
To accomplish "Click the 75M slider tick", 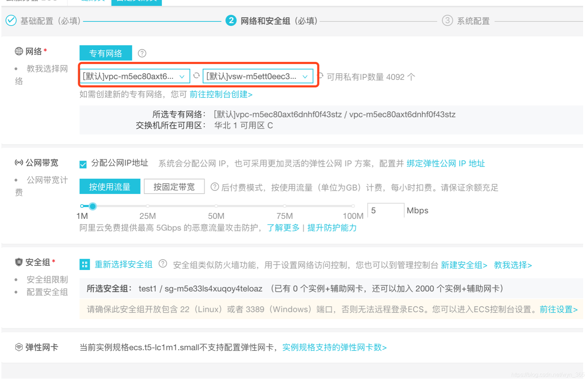I will [285, 206].
